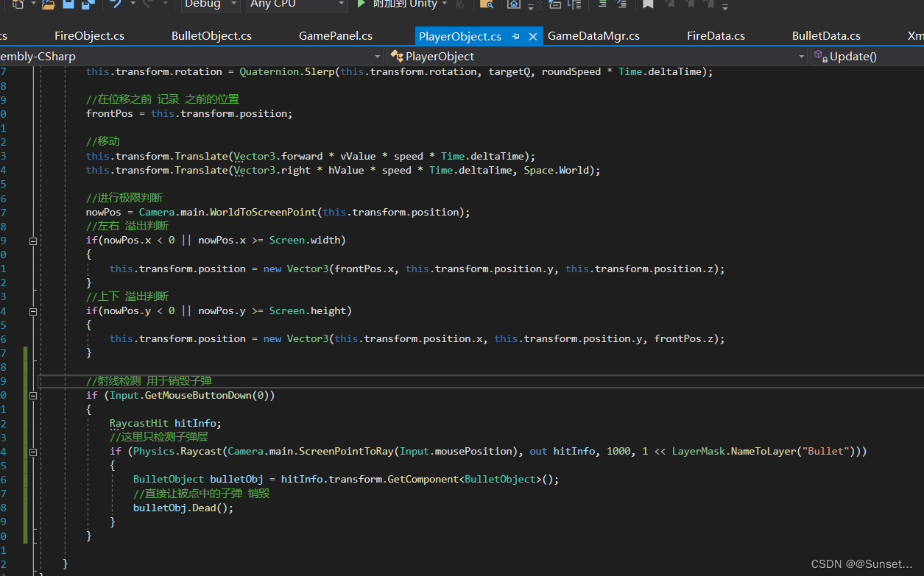Click the '附加到 Unity' attach button label
Image resolution: width=924 pixels, height=576 pixels.
coord(405,4)
